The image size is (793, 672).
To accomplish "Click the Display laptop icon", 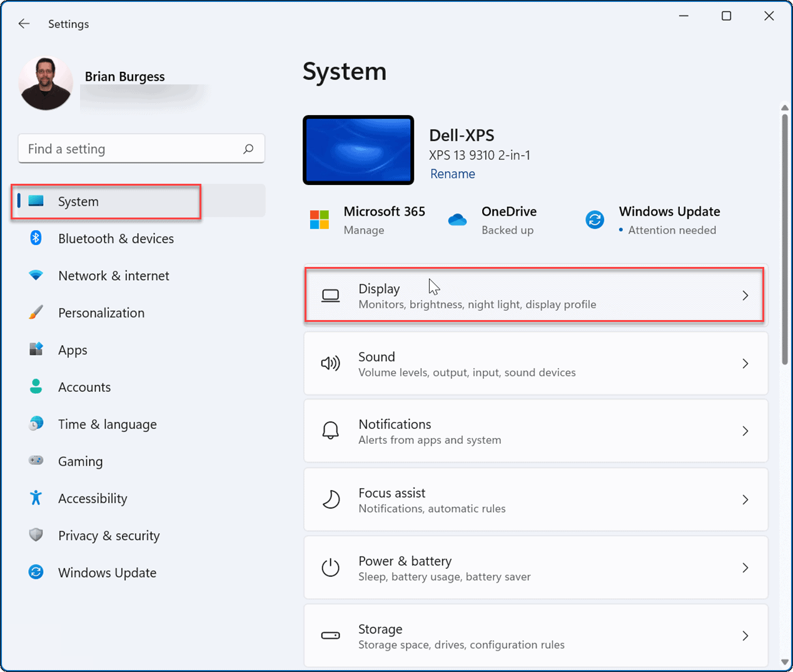I will [330, 296].
